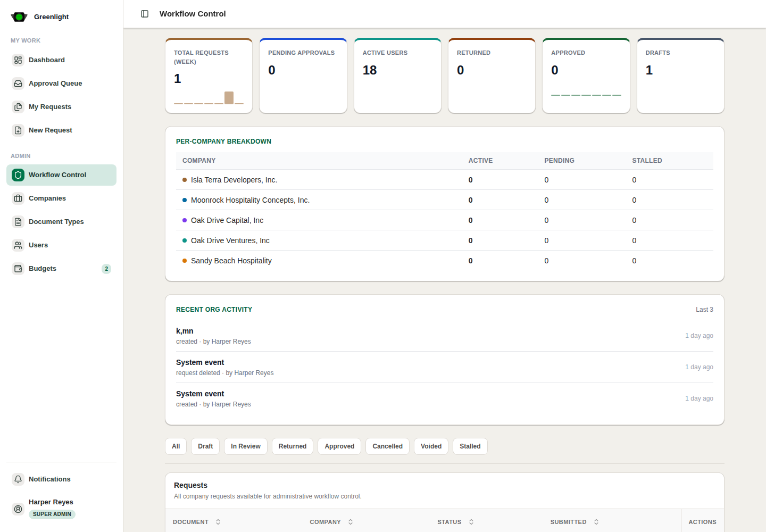
Task: Sort by Submitted column arrows
Action: pyautogui.click(x=596, y=522)
